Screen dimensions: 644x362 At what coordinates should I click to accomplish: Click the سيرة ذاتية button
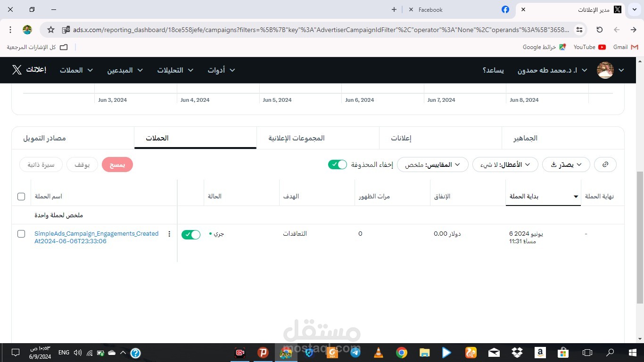pos(41,165)
